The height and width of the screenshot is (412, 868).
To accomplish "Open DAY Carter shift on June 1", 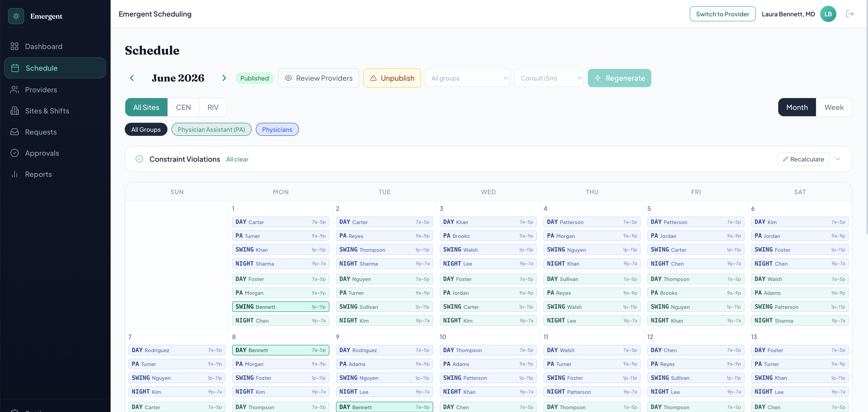I will [x=280, y=222].
